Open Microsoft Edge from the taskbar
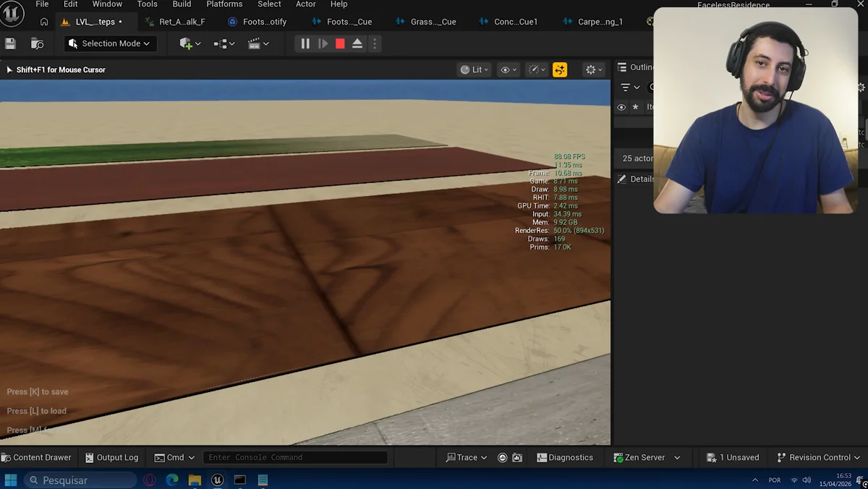This screenshot has width=868, height=489. pos(172,480)
